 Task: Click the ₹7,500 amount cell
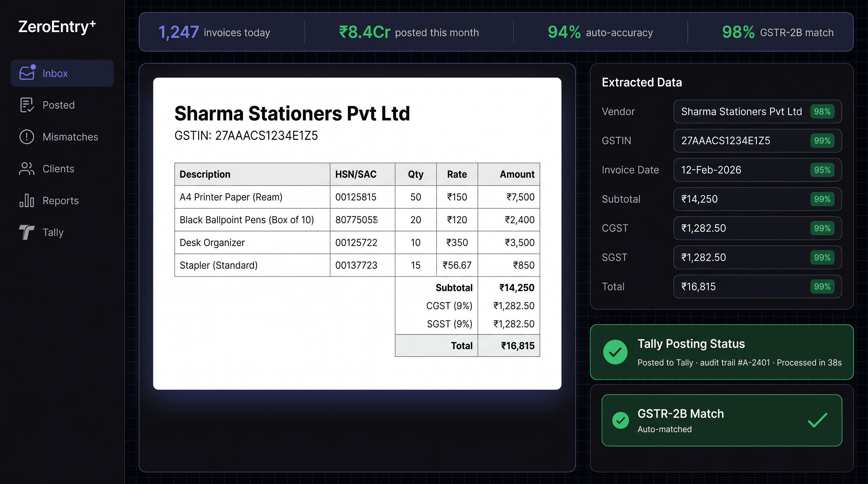pyautogui.click(x=509, y=197)
